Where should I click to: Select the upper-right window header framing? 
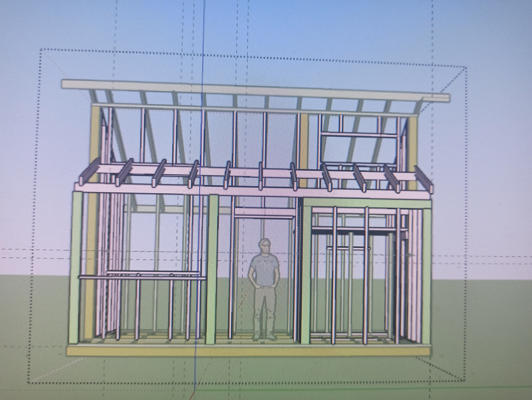(x=360, y=134)
